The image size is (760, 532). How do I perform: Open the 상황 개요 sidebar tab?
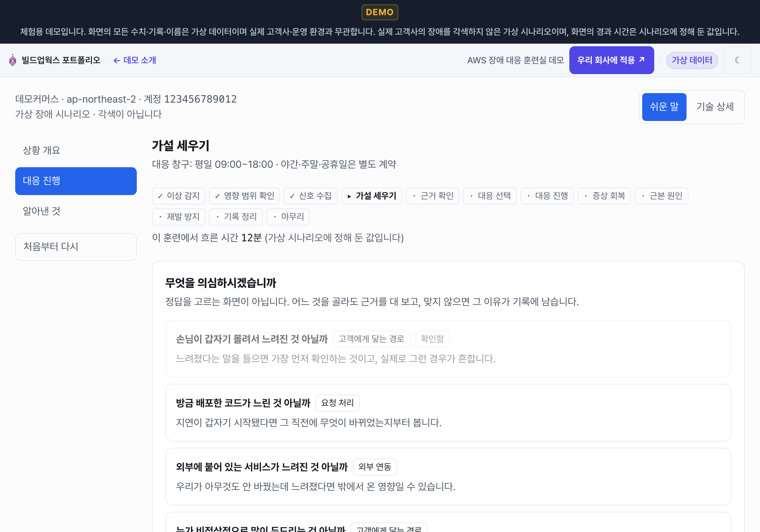76,150
